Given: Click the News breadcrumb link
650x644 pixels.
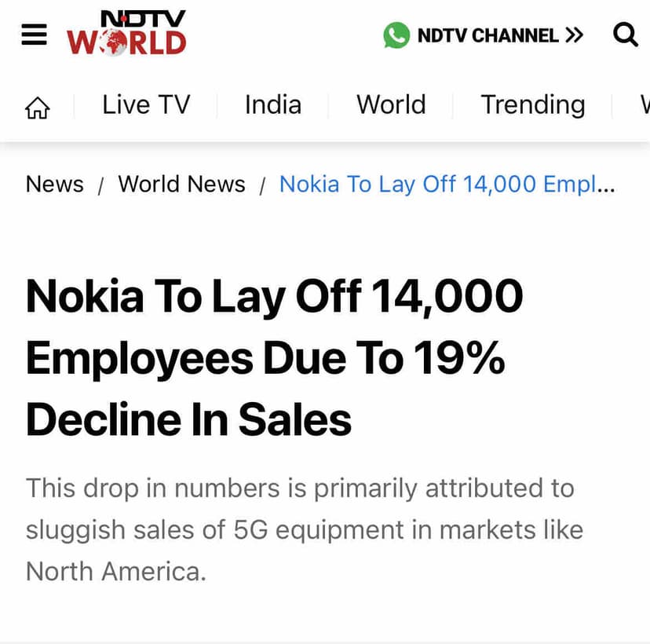Looking at the screenshot, I should (x=54, y=184).
